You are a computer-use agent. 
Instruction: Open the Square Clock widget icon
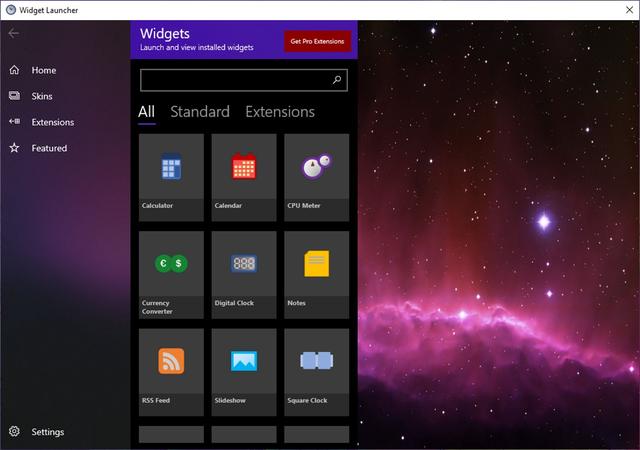click(317, 361)
